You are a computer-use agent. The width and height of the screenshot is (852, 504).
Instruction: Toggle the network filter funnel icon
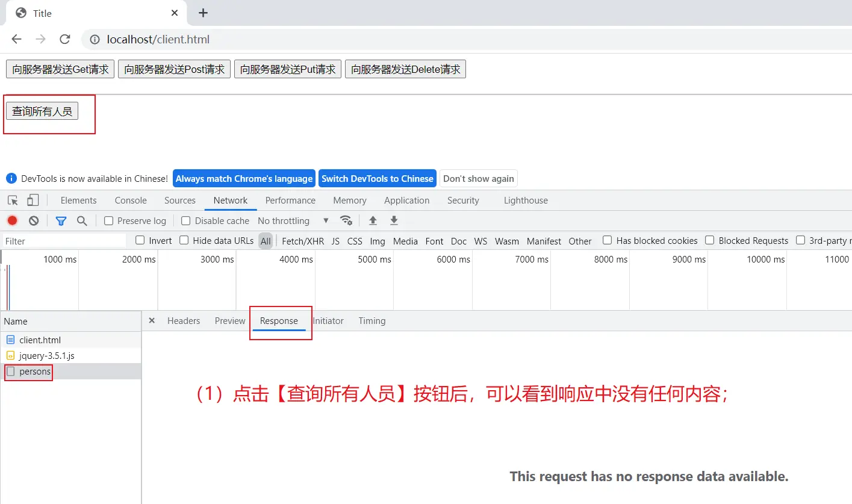[61, 221]
